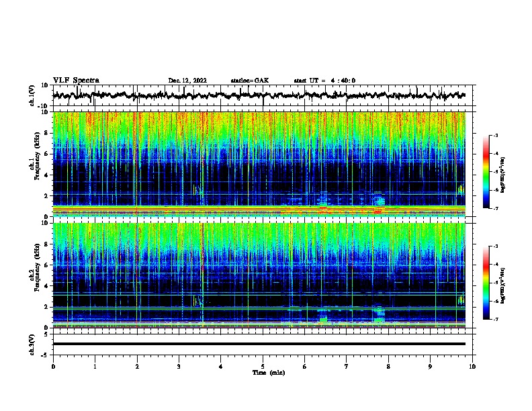The width and height of the screenshot is (532, 411).
Task: Click the "Time (min)" axis title
Action: point(269,373)
